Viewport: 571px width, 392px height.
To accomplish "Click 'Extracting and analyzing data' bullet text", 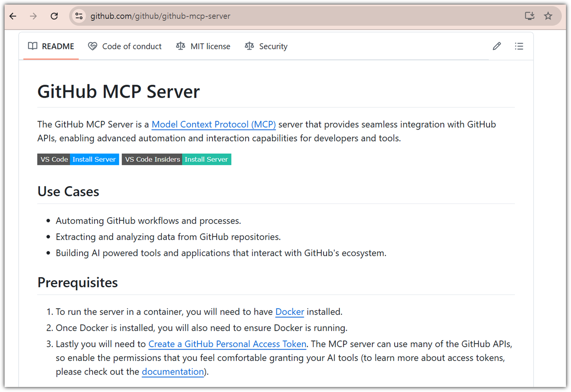I will [168, 237].
